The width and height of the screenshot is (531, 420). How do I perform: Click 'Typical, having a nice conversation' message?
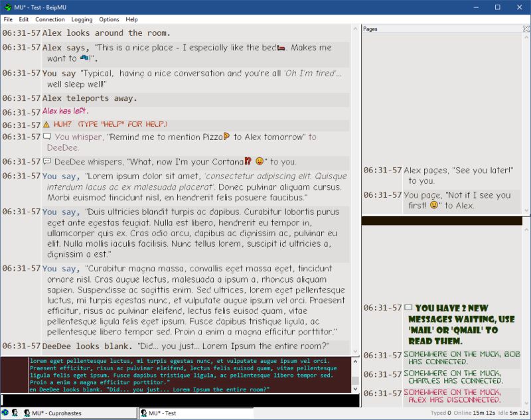[x=194, y=78]
